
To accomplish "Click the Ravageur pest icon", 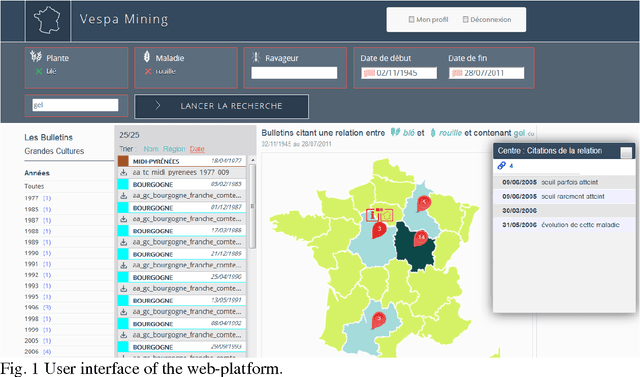I will pyautogui.click(x=256, y=57).
